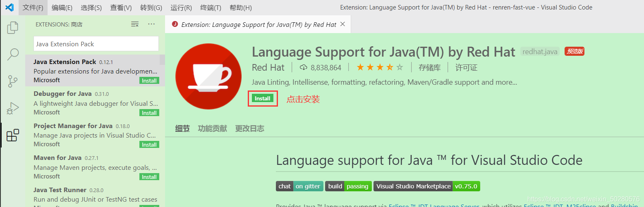Open the Search view in activity bar
Image resolution: width=644 pixels, height=207 pixels.
(13, 54)
